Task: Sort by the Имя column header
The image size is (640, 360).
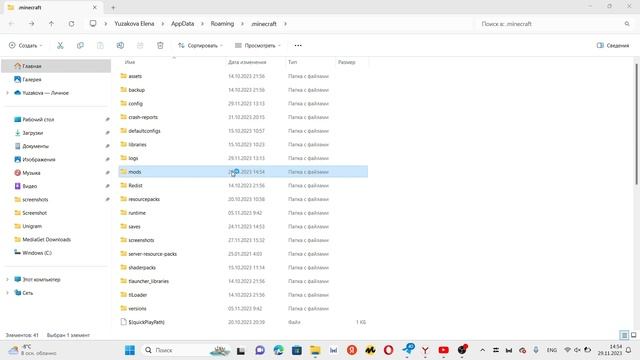Action: coord(130,62)
